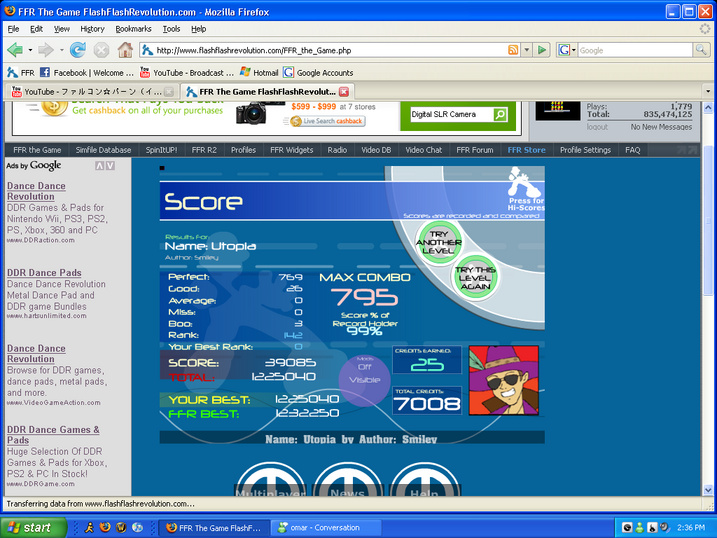Click the Firefox Back arrow button
This screenshot has height=538, width=717.
tap(15, 50)
